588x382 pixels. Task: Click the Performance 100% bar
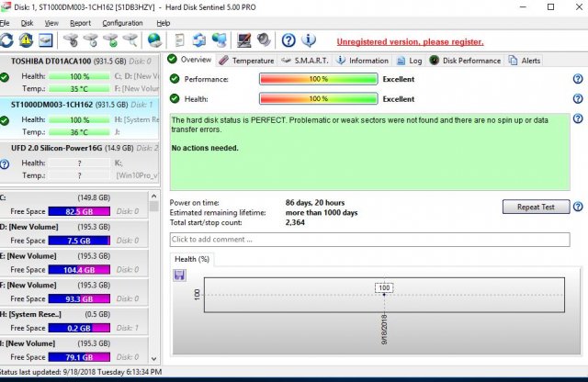[x=318, y=80]
